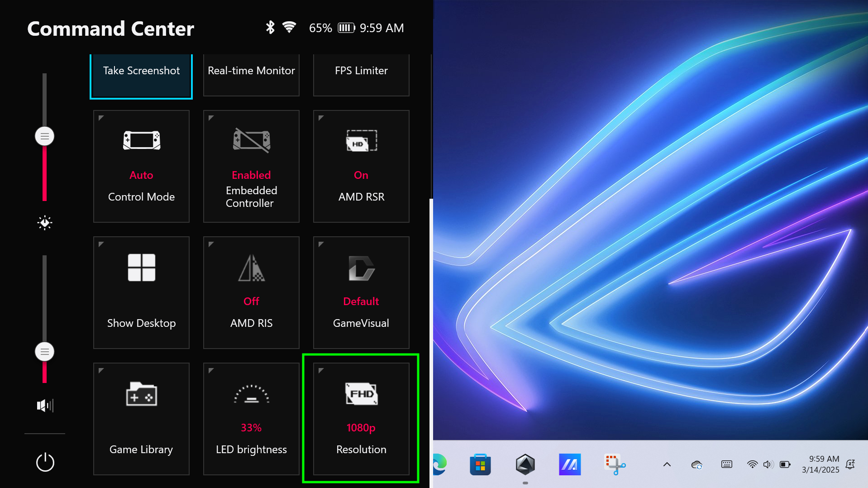The width and height of the screenshot is (868, 488).
Task: Toggle AMD RSR off
Action: click(361, 166)
